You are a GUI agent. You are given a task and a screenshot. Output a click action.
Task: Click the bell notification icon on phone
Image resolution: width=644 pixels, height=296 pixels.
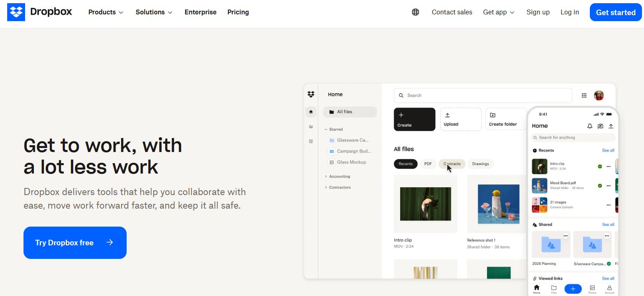click(x=590, y=126)
